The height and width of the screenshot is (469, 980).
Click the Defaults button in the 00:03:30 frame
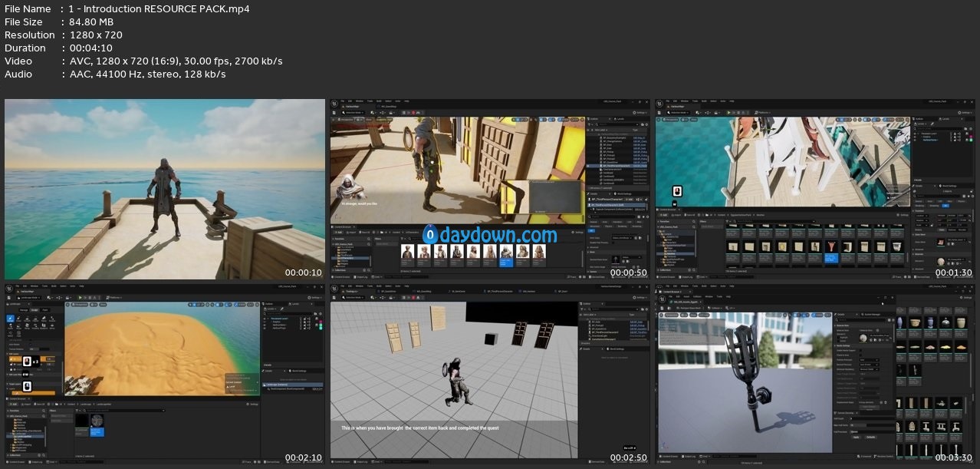pos(871,437)
